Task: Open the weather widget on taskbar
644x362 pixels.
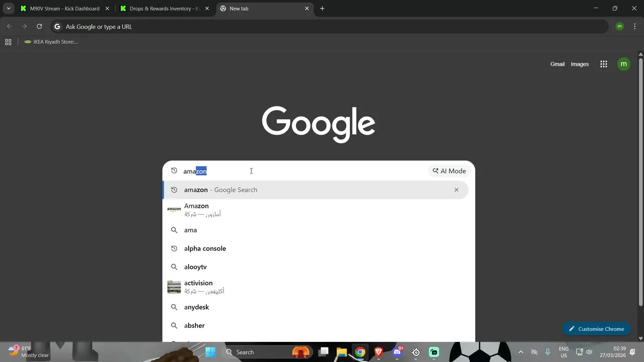Action: point(29,351)
